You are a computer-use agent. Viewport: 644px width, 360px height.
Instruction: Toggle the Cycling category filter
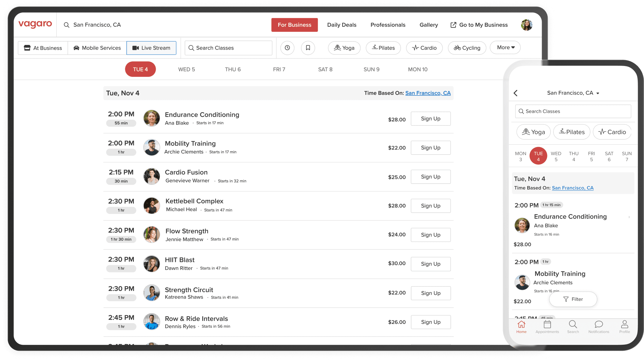[x=467, y=48]
